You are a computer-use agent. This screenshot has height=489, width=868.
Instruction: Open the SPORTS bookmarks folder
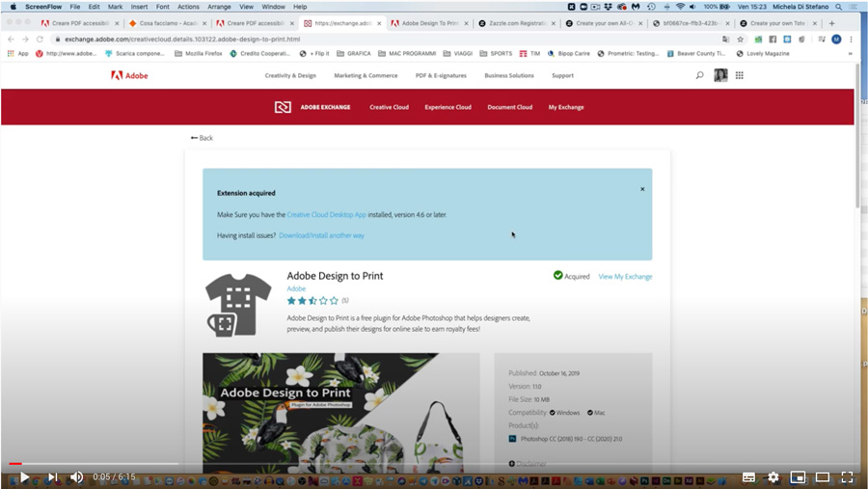click(x=496, y=54)
